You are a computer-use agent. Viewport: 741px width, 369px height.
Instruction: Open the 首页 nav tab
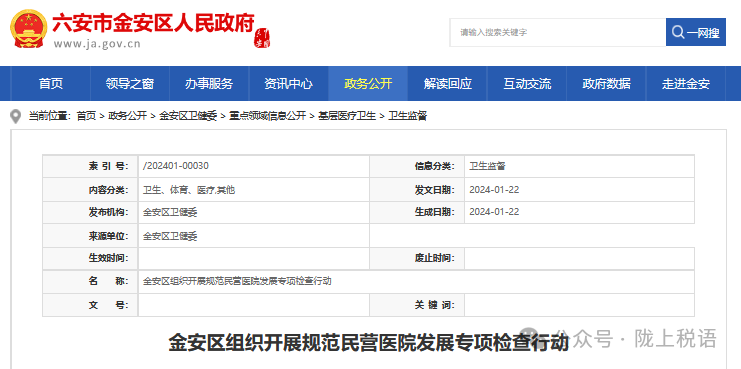tap(51, 84)
